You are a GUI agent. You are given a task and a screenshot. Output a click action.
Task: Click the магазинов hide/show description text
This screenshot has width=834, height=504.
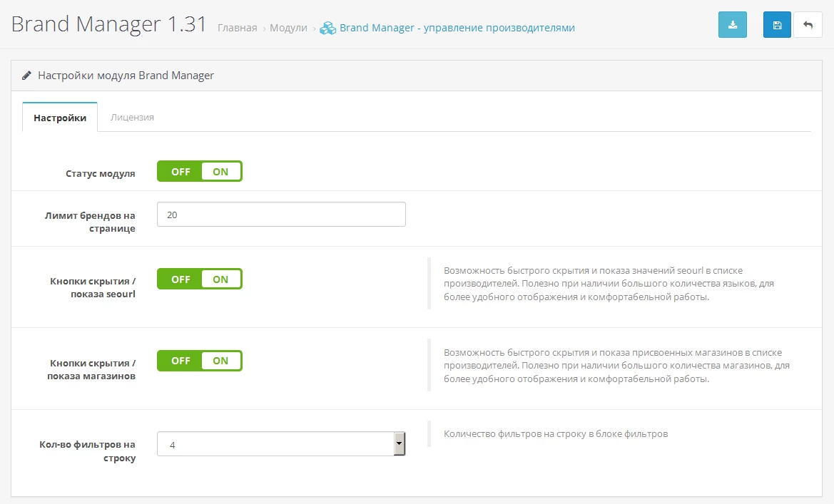[x=616, y=366]
